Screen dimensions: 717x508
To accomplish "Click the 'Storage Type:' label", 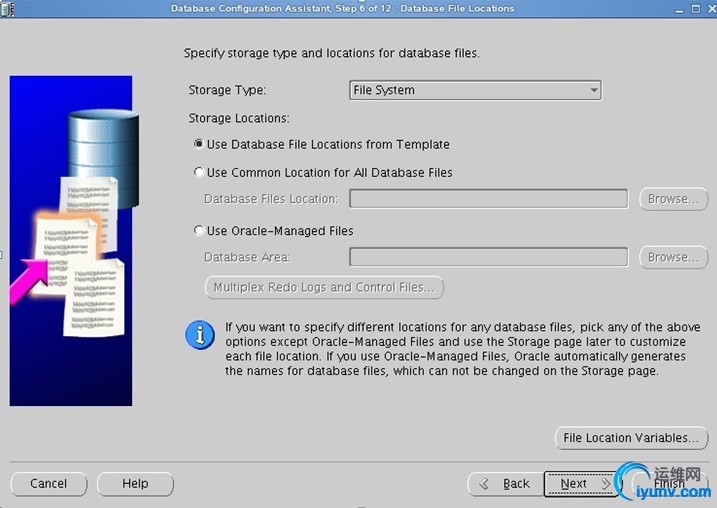I will click(227, 90).
